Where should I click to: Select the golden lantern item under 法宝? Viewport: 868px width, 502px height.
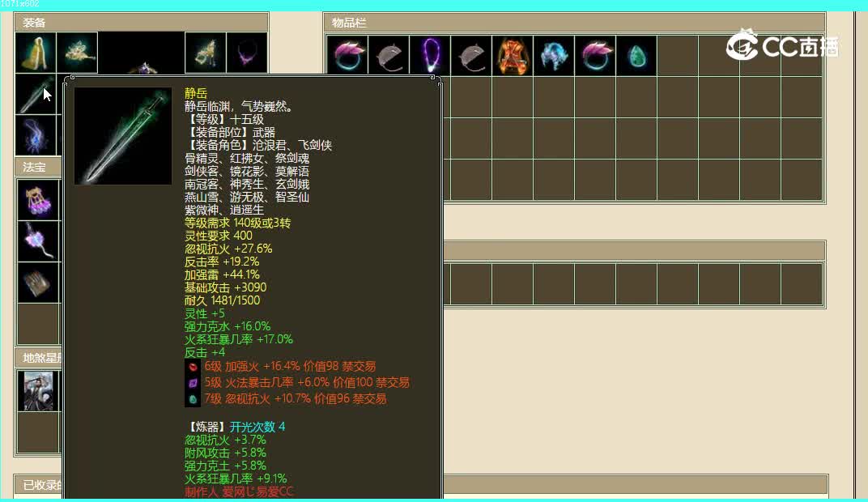tap(37, 200)
